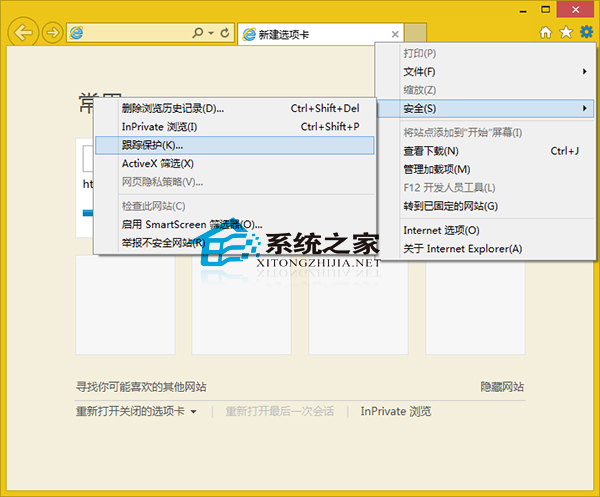Open the address bar dropdown arrow

211,33
